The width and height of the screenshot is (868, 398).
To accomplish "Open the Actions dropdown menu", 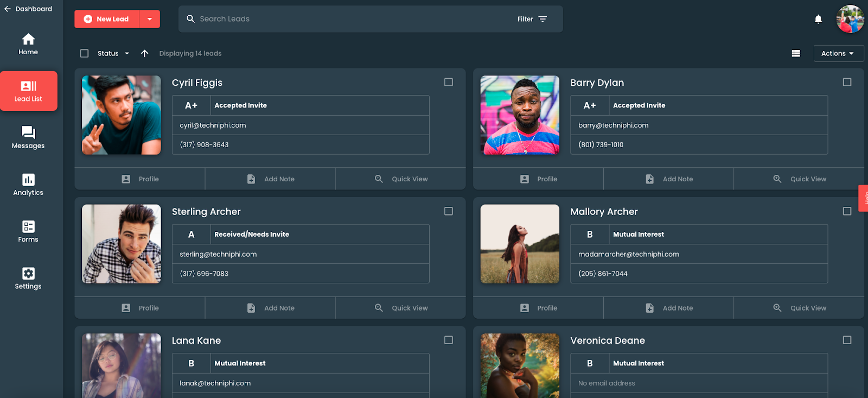I will 838,53.
